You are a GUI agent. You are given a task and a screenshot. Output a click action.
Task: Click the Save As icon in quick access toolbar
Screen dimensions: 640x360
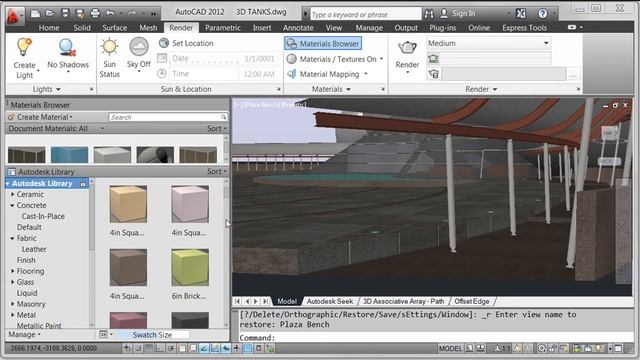[80, 13]
